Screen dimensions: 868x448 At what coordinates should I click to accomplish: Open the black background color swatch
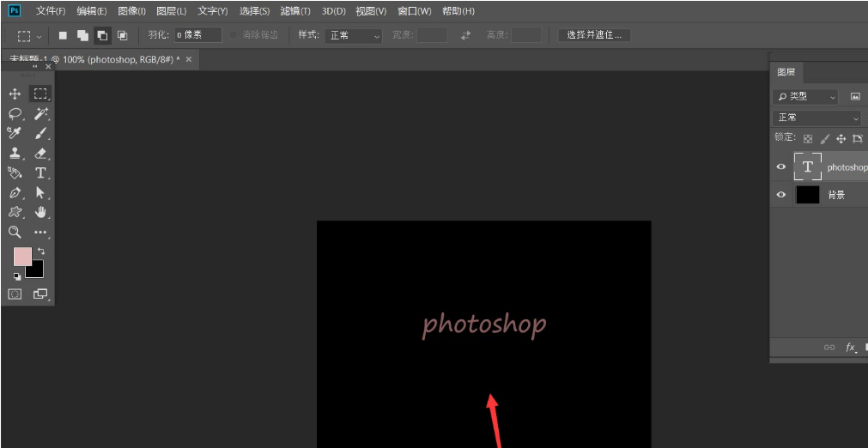click(37, 270)
